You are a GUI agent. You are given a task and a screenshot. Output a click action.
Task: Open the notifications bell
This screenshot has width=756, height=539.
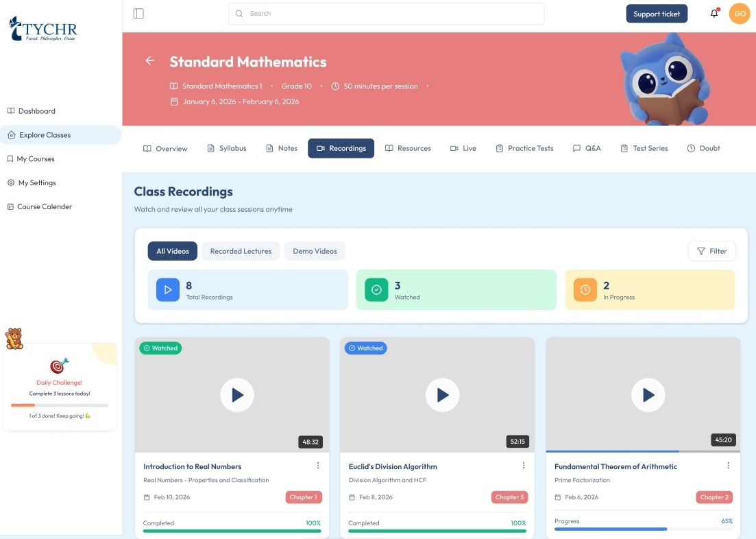point(714,14)
